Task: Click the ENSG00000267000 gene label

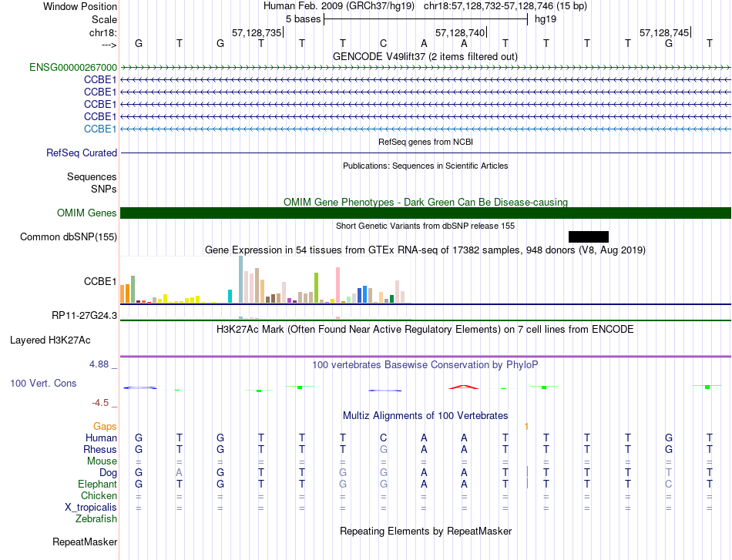Action: pyautogui.click(x=73, y=67)
